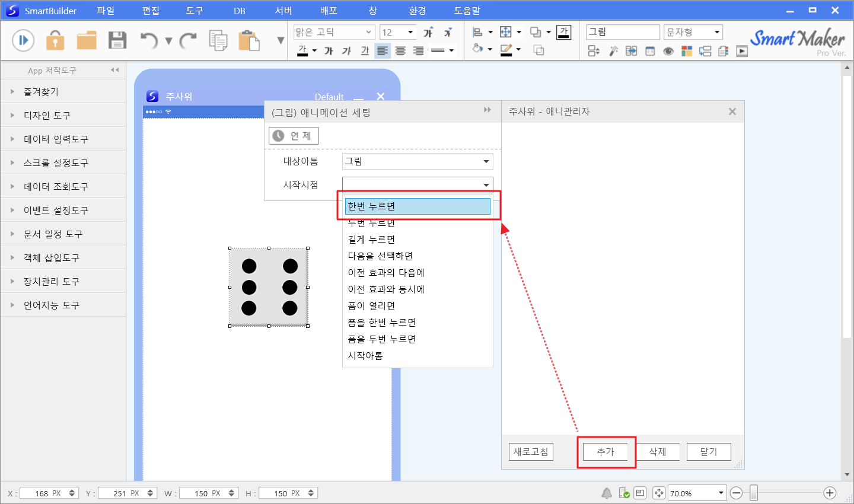Screen dimensions: 854x504
Task: Click the 닫기 button
Action: click(709, 452)
